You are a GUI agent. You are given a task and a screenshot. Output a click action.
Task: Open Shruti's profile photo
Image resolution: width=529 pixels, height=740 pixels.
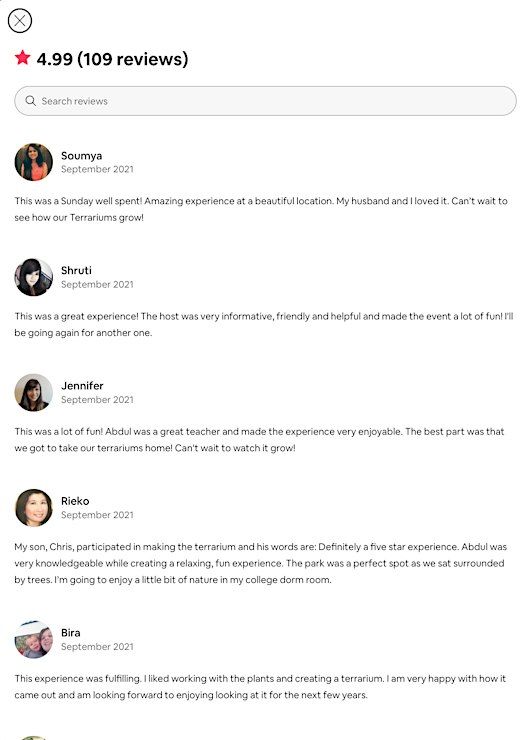[x=34, y=277]
